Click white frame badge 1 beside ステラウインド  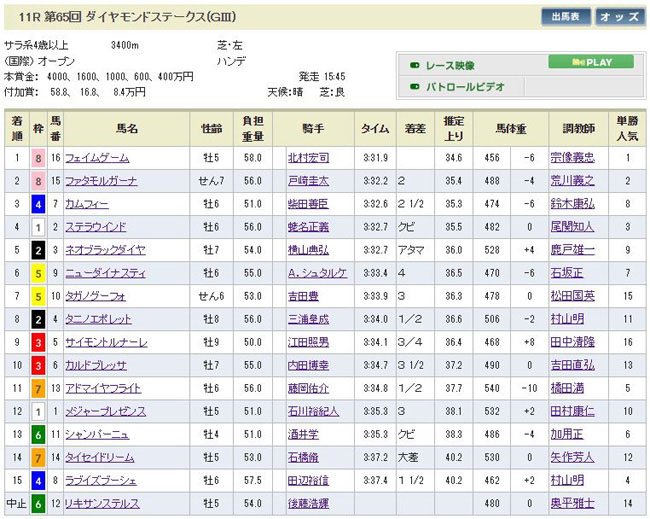point(39,227)
